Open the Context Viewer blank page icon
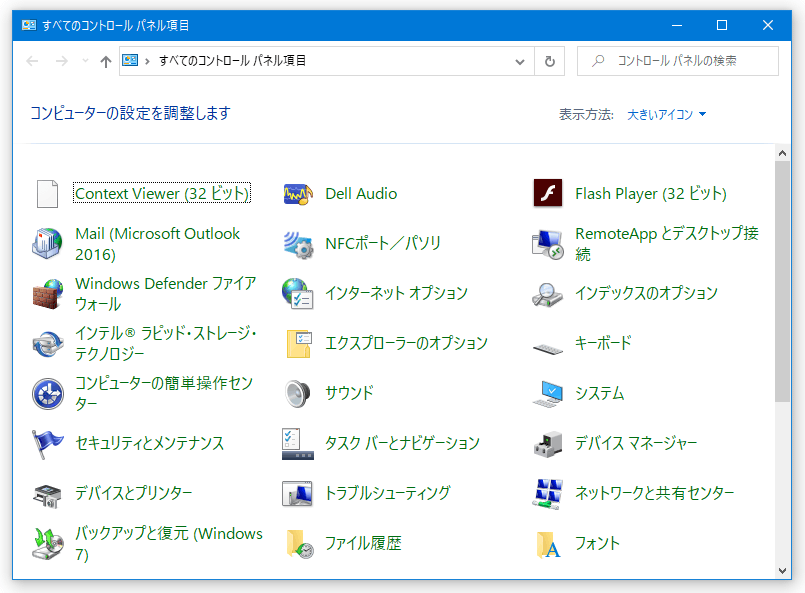The width and height of the screenshot is (805, 593). [x=47, y=194]
